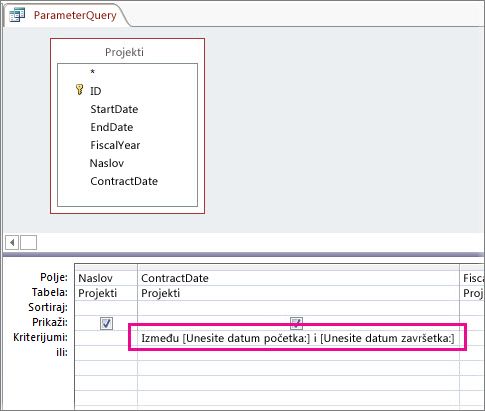Select the FiscalYear field in table list
Image resolution: width=485 pixels, height=411 pixels.
pos(115,145)
